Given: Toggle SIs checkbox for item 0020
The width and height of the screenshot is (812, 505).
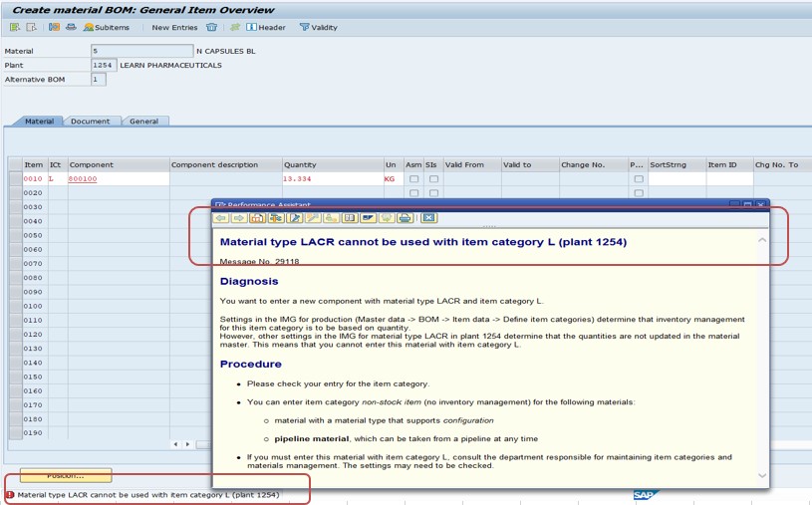Looking at the screenshot, I should [434, 192].
